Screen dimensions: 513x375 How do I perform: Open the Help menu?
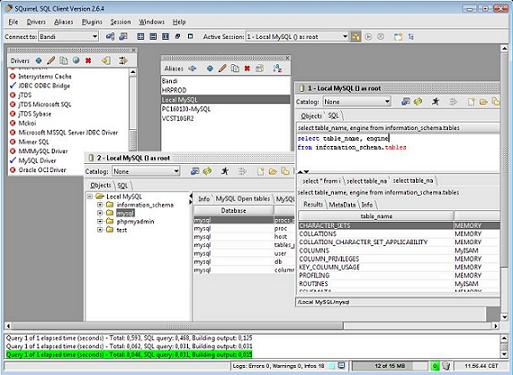click(x=179, y=22)
